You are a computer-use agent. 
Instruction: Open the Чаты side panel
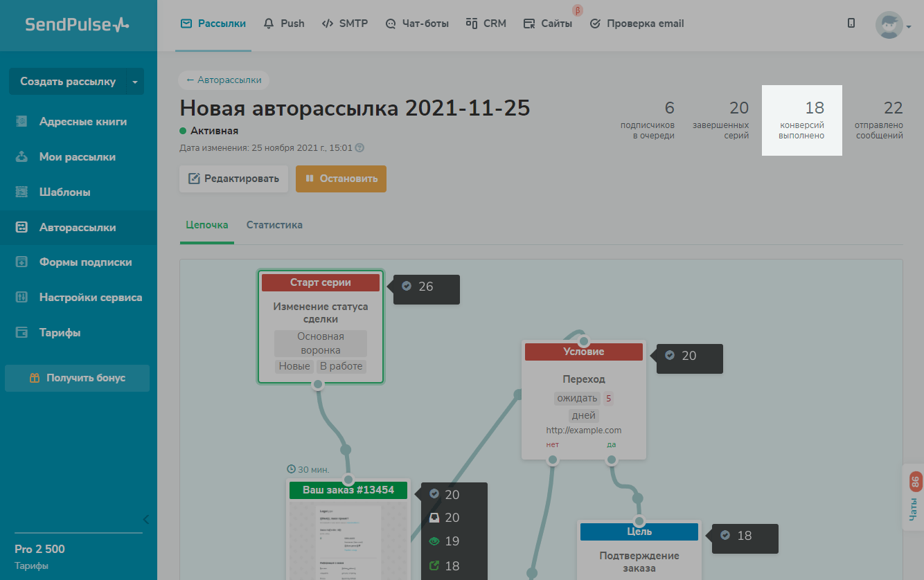click(914, 497)
